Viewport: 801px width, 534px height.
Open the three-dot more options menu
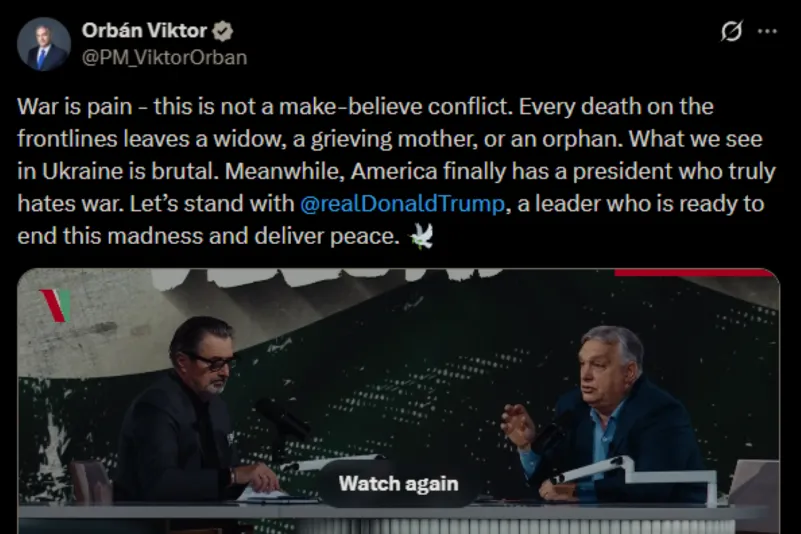pos(767,31)
